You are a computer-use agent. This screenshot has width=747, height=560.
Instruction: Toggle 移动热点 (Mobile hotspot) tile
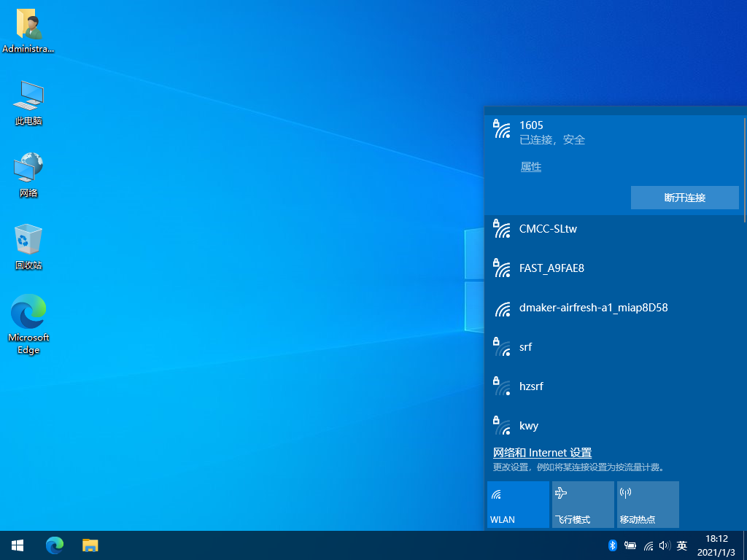(x=648, y=505)
